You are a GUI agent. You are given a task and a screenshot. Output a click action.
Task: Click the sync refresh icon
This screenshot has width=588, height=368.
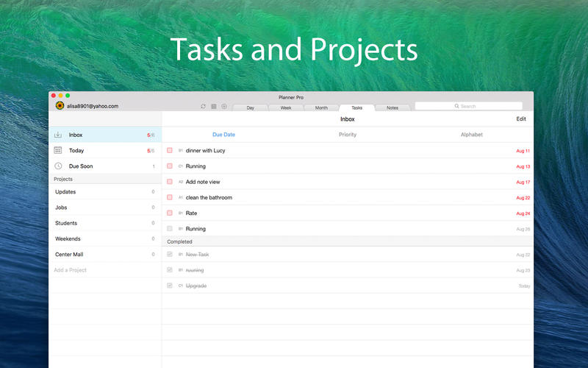(x=204, y=107)
